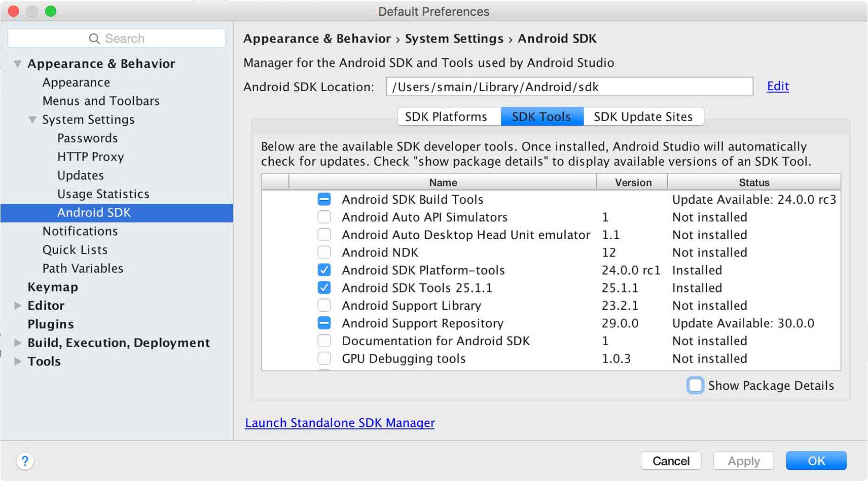Screen dimensions: 868x481
Task: Collapse the System Settings tree node
Action: point(32,120)
